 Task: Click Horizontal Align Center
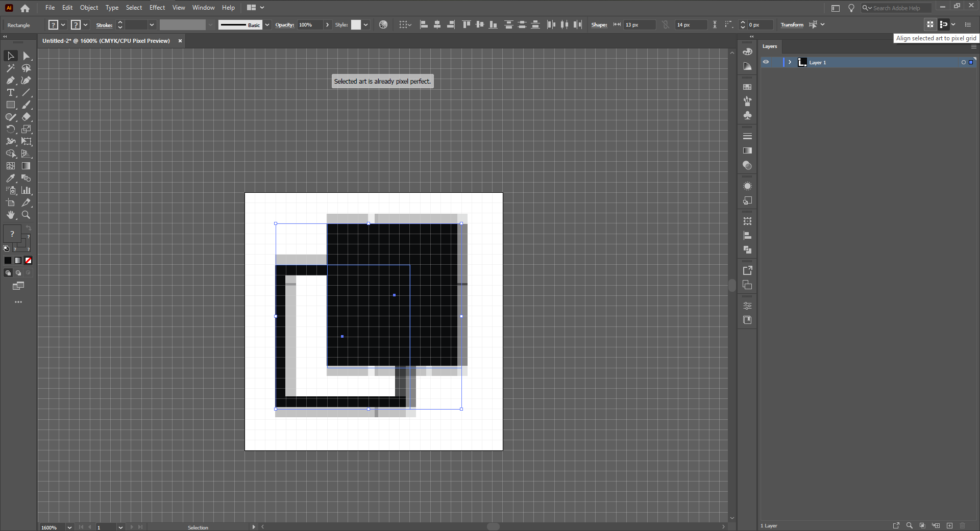pos(437,24)
